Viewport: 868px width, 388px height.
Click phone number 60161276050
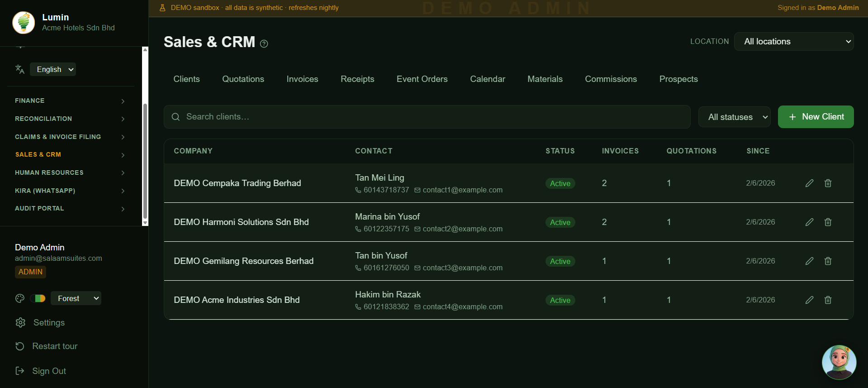click(x=386, y=268)
